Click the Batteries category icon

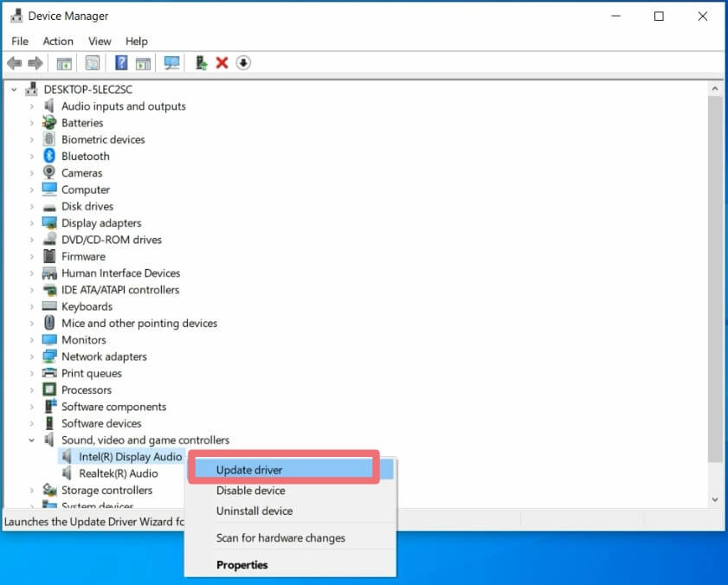point(49,123)
